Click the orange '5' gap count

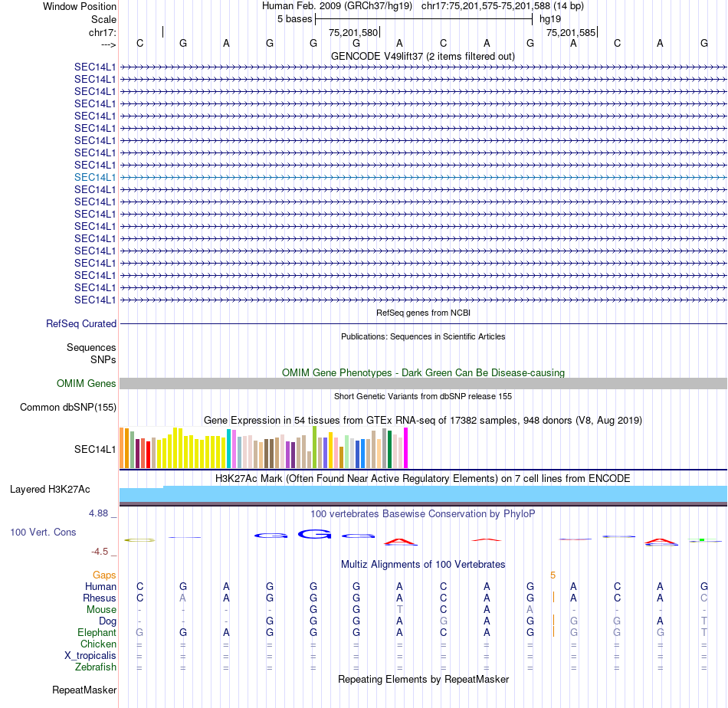point(553,575)
